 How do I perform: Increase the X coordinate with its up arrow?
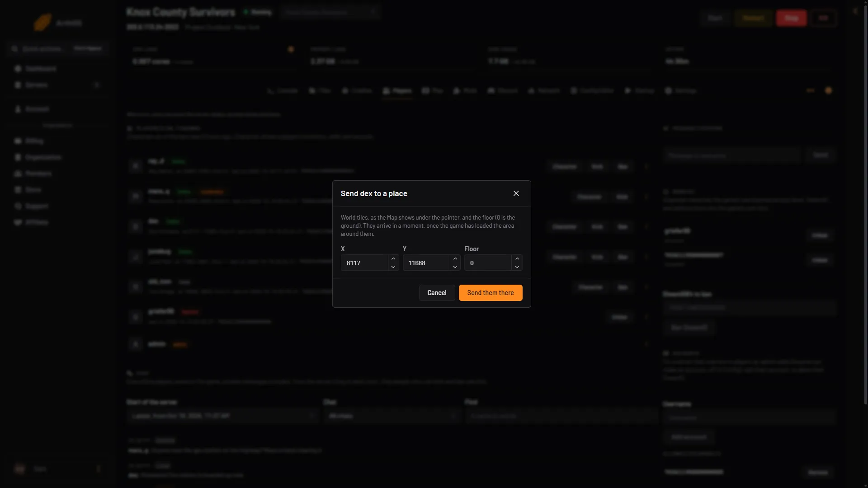click(x=393, y=259)
